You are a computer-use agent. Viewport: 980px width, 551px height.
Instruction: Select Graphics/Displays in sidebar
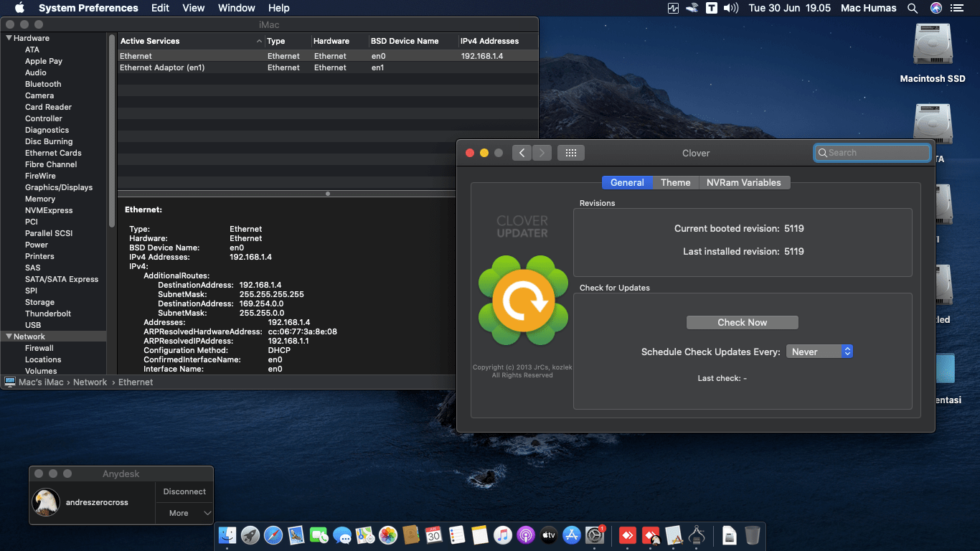point(59,187)
